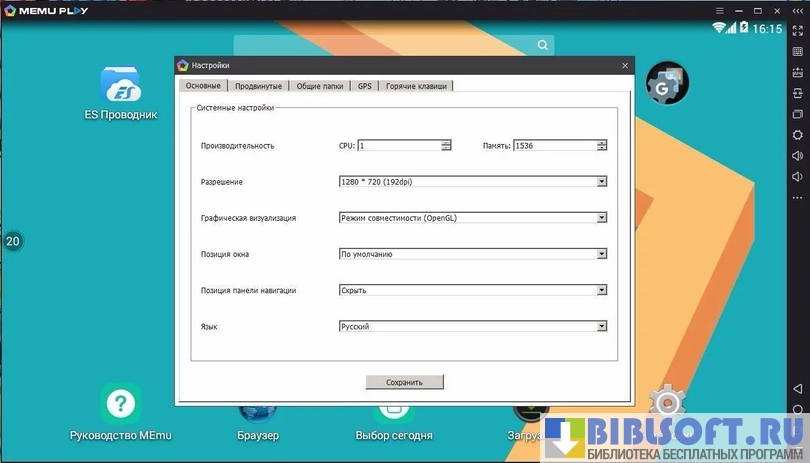Open the ES Проводник file manager app
Screen dimensions: 810x463
click(120, 86)
